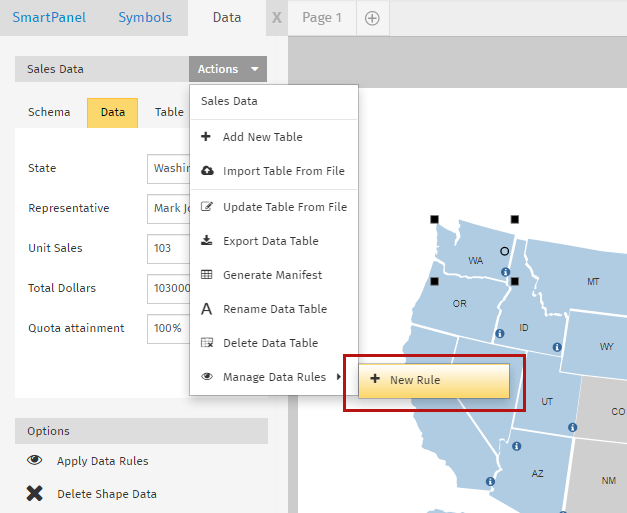Switch to the Schema tab
627x513 pixels.
pyautogui.click(x=49, y=112)
